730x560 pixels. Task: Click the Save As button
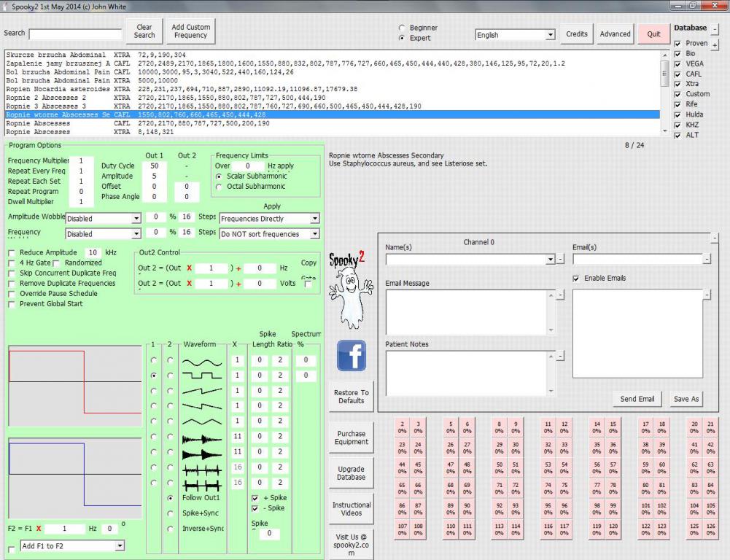[x=686, y=399]
